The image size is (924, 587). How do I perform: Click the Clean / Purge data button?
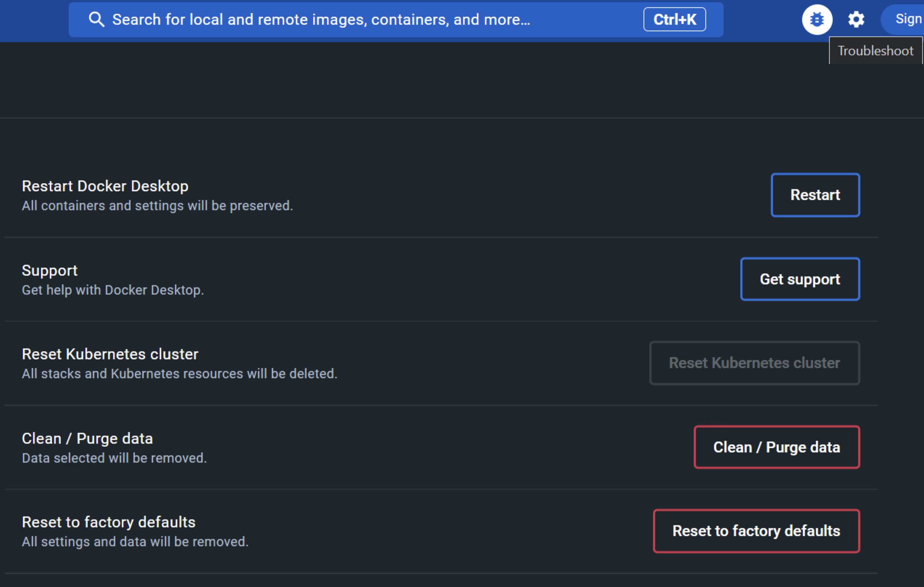pos(777,447)
